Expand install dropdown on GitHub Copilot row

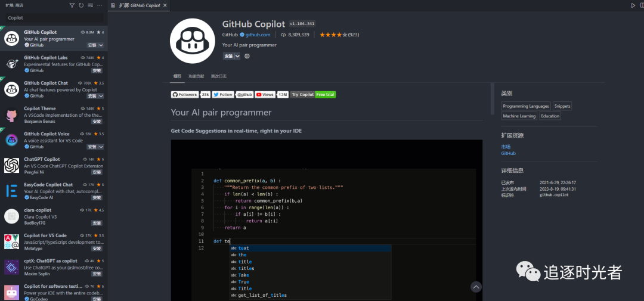[101, 45]
